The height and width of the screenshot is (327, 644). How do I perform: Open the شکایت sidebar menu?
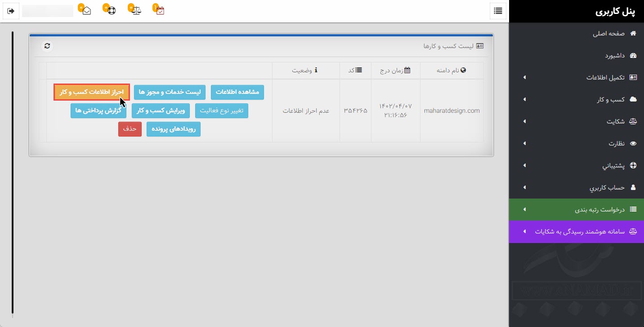click(577, 121)
